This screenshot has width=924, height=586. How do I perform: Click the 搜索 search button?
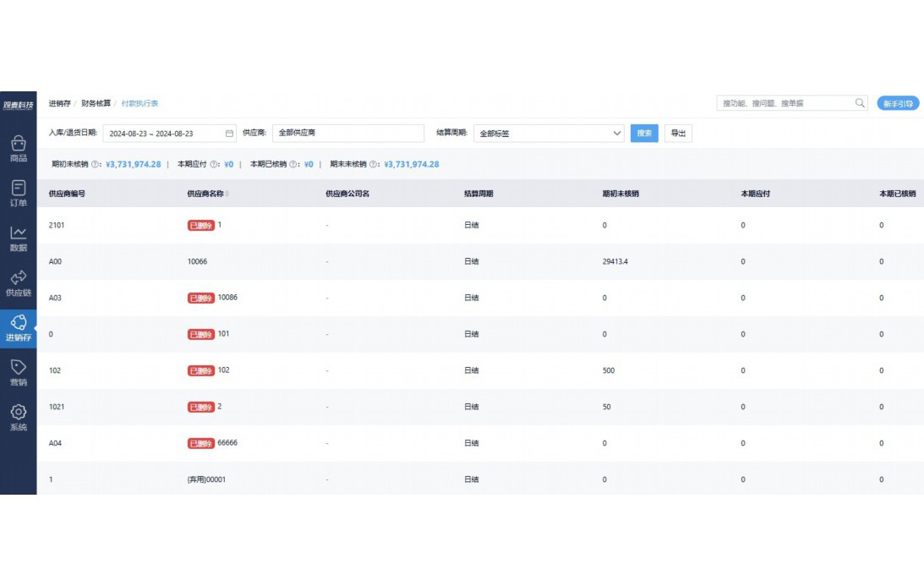pyautogui.click(x=643, y=133)
